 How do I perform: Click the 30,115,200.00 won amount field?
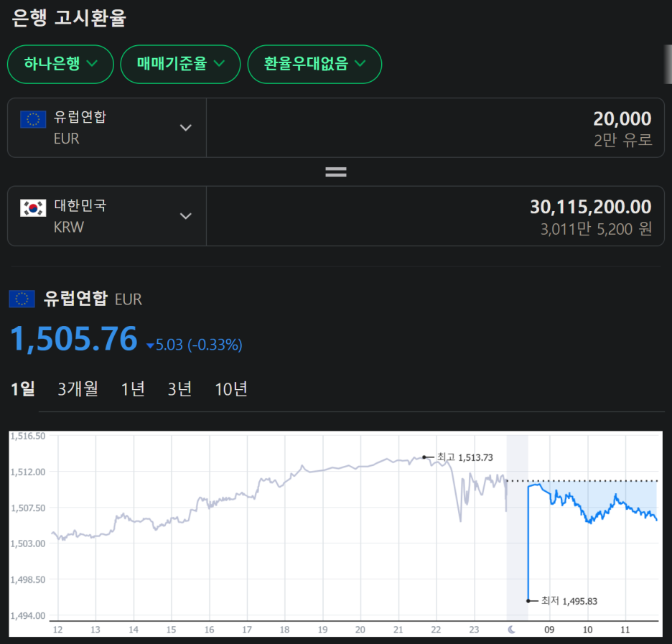pyautogui.click(x=435, y=216)
